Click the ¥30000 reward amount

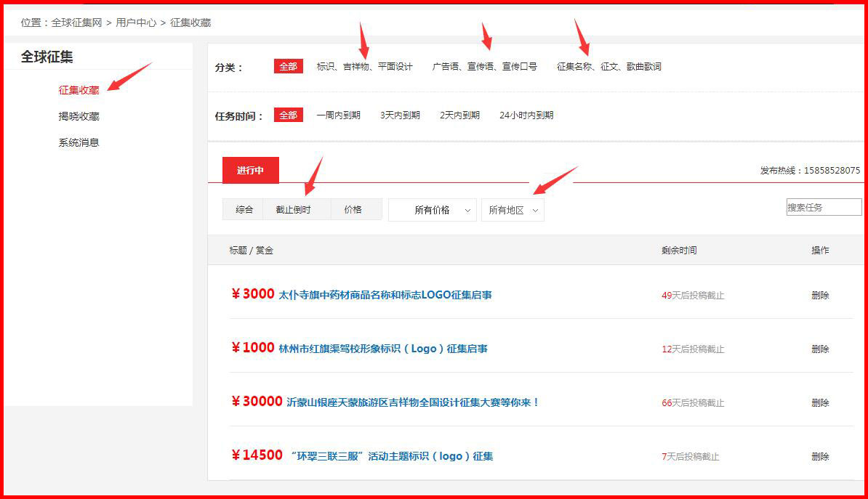[x=257, y=402]
